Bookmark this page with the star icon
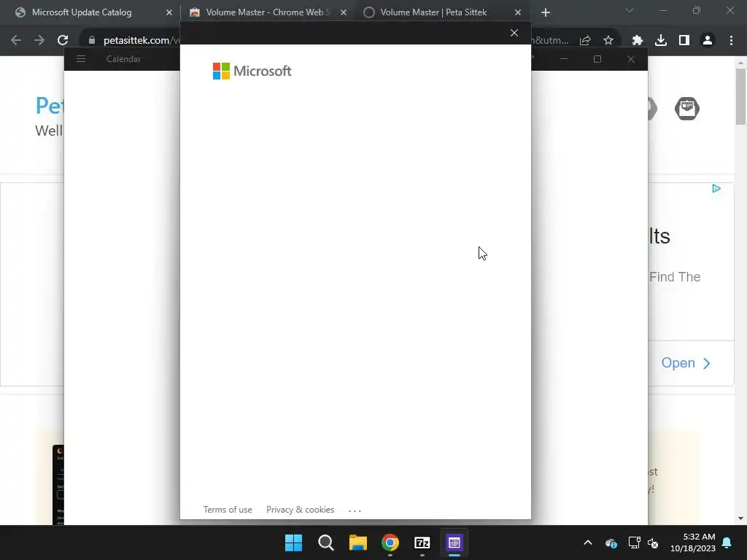The width and height of the screenshot is (747, 560). click(x=608, y=41)
